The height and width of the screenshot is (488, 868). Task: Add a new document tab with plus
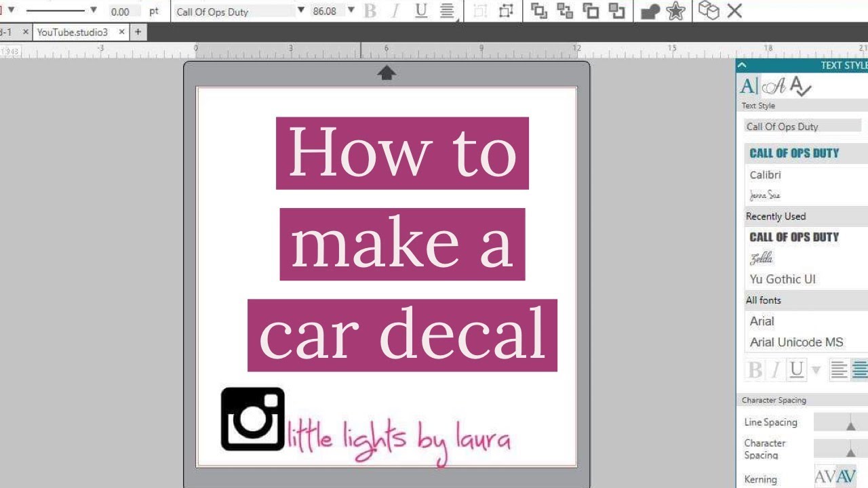138,32
